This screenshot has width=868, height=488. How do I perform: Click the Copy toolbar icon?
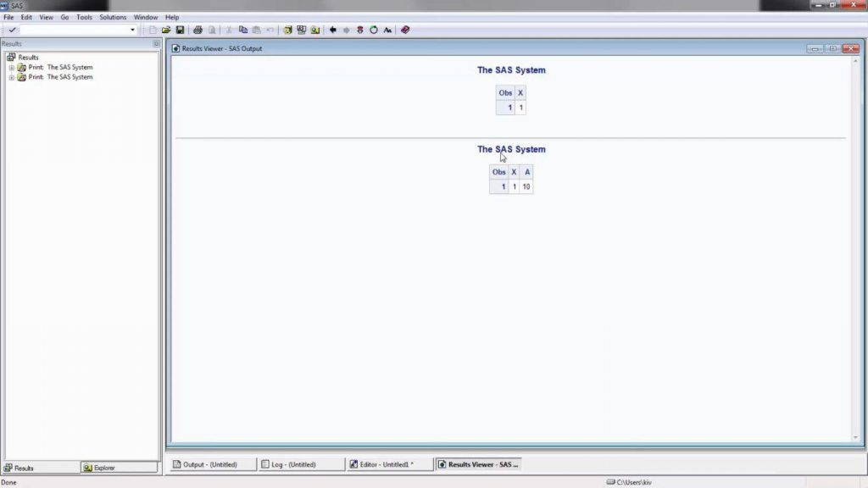coord(244,30)
